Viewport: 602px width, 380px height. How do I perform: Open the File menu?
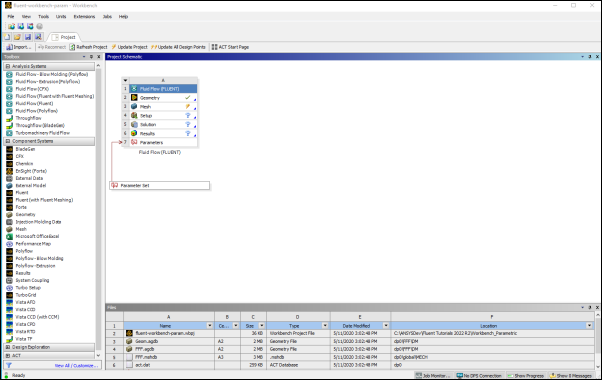pos(11,17)
